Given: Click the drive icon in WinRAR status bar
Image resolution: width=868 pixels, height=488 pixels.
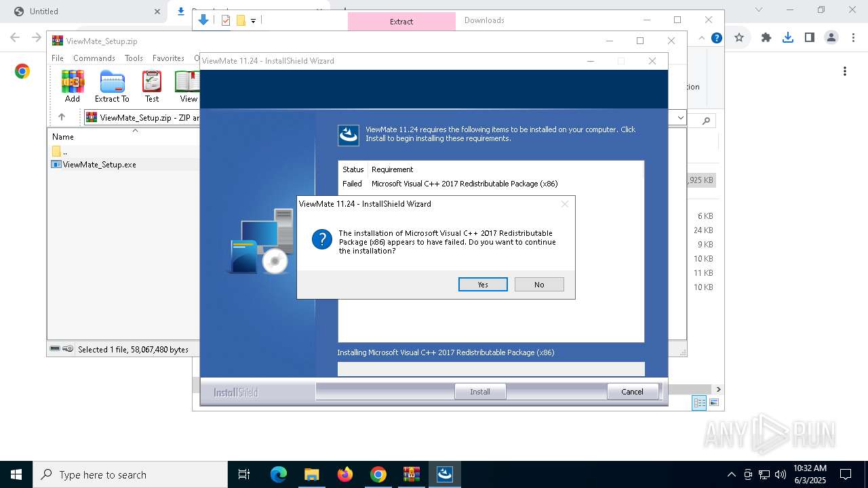Looking at the screenshot, I should [x=55, y=349].
